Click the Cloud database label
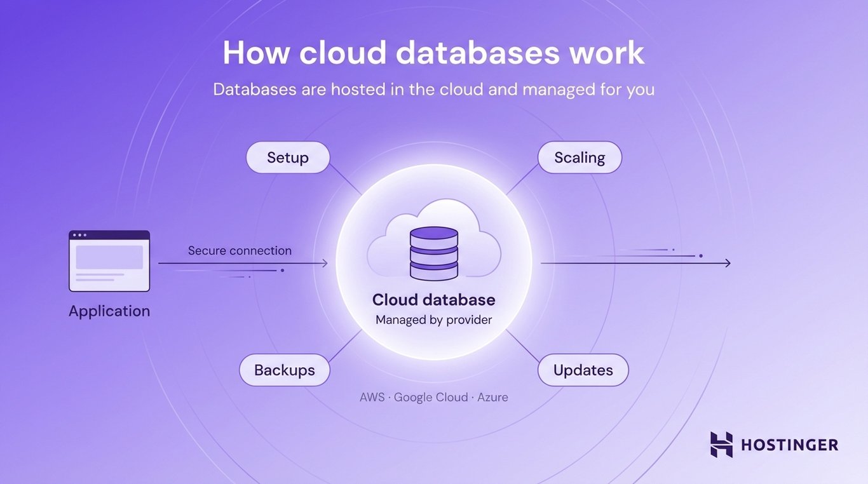868x484 pixels. coord(433,299)
